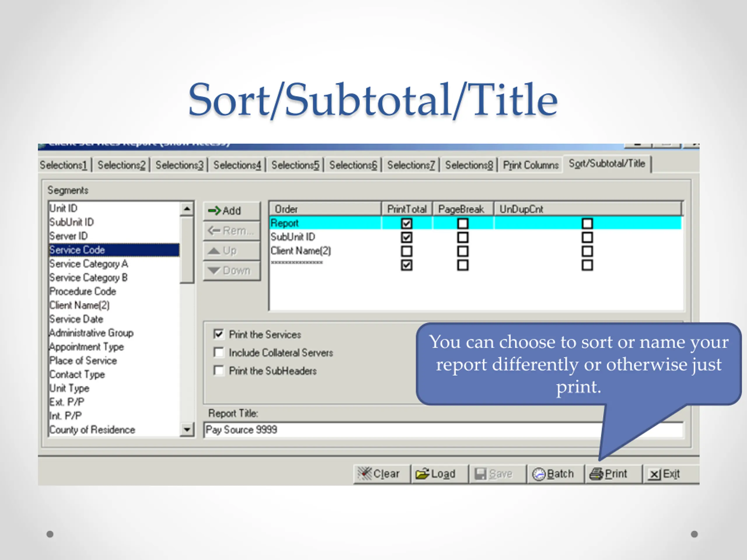Toggle UnDupCnt checkbox for Report row

point(587,223)
